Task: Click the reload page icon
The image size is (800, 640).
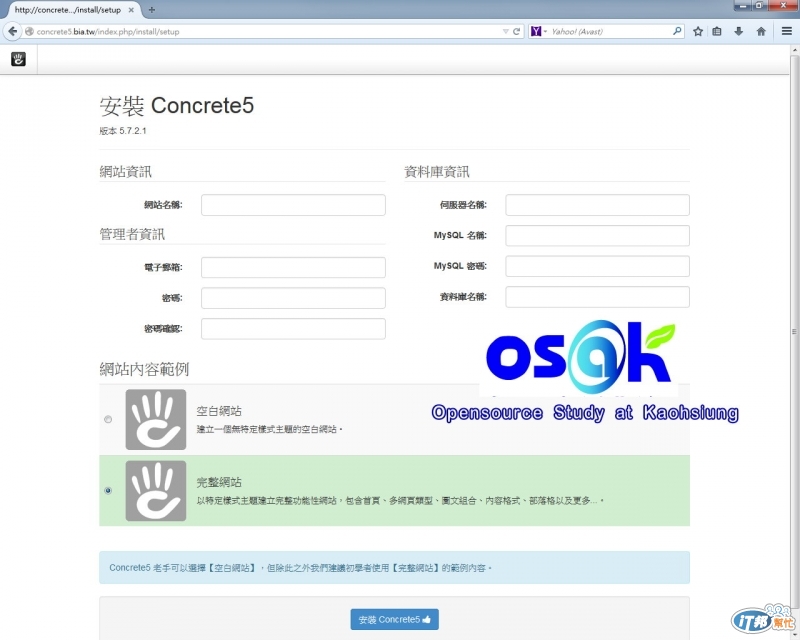Action: pyautogui.click(x=516, y=32)
